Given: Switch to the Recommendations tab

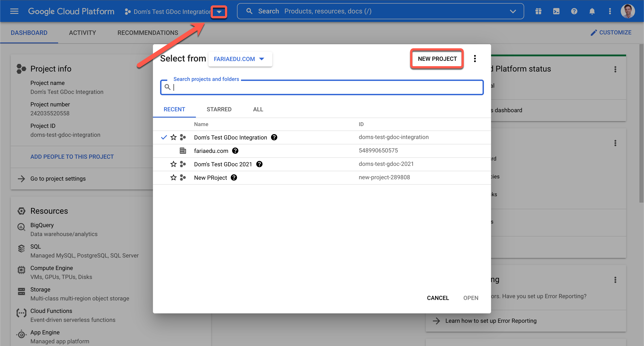Looking at the screenshot, I should click(148, 33).
